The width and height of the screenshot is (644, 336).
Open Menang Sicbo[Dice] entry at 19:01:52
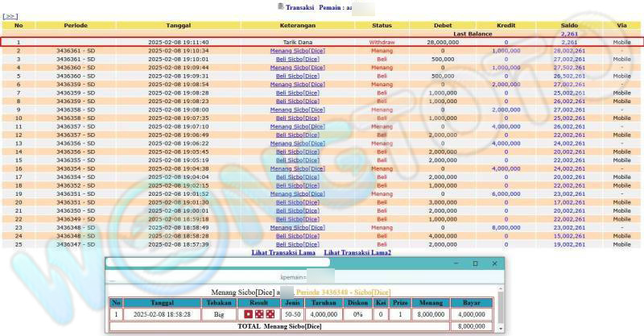[x=298, y=193]
